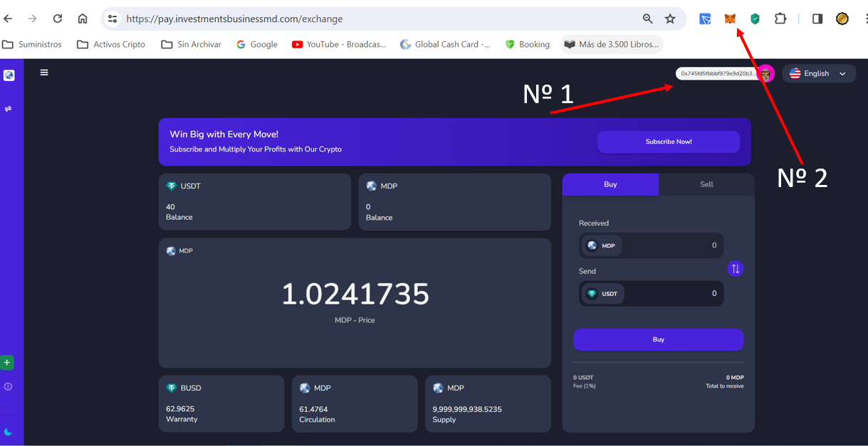Click the green plus icon in sidebar
868x446 pixels.
coord(7,363)
